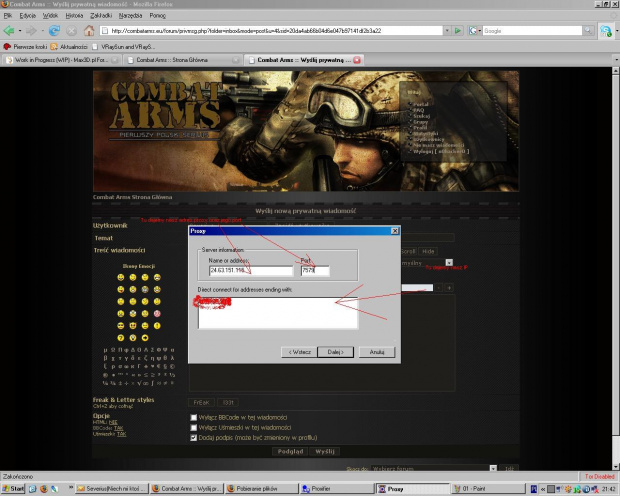Click the Combat Arms Strona Główna breadcrumb

coord(132,197)
